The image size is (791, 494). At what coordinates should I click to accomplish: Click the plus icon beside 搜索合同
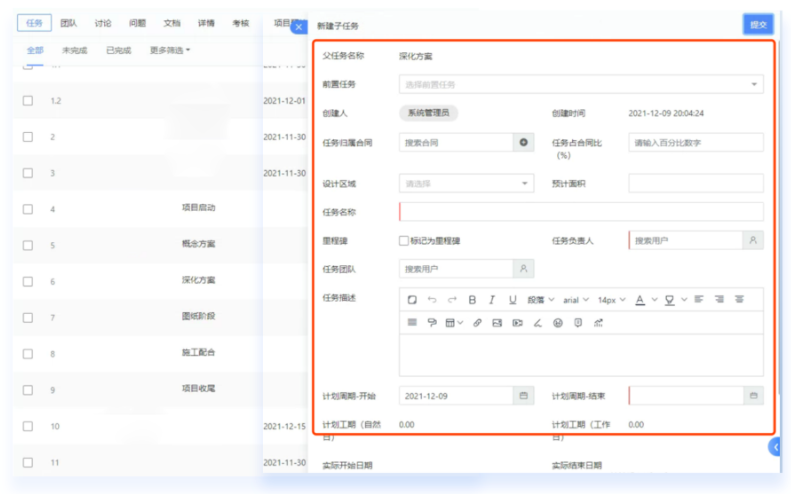[x=525, y=143]
